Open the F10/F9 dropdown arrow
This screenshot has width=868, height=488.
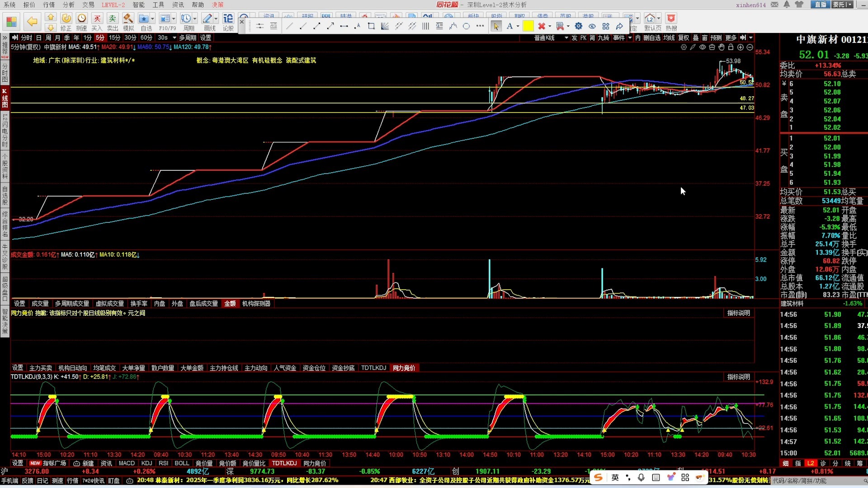pos(174,19)
